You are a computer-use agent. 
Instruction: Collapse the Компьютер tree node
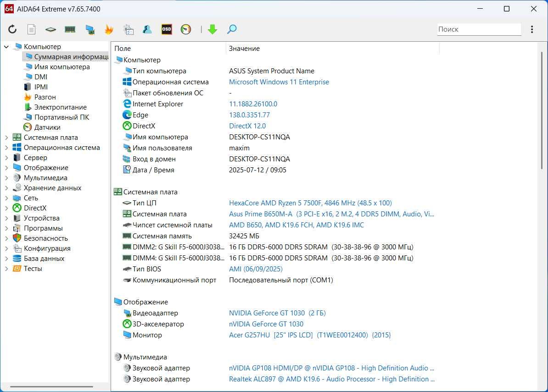tap(6, 46)
